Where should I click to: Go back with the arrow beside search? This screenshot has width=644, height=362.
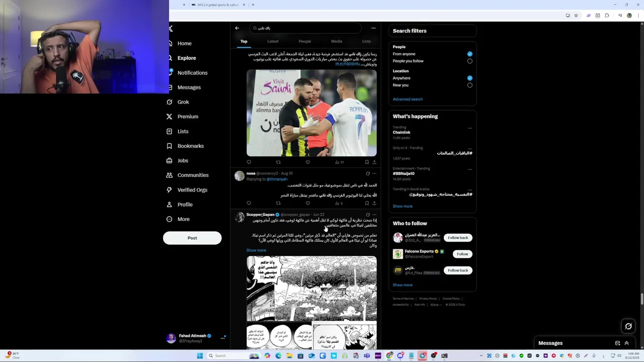tap(237, 28)
